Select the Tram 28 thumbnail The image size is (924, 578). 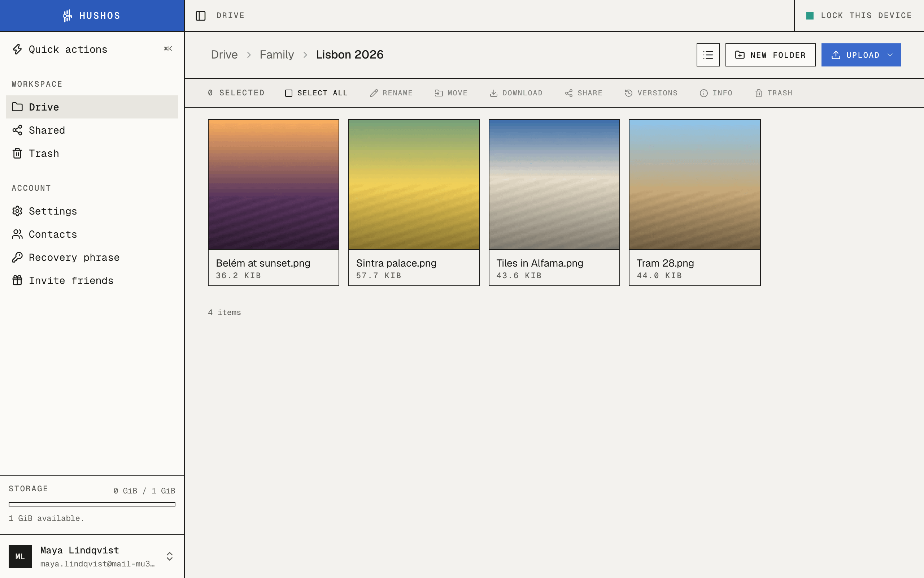[x=694, y=185]
